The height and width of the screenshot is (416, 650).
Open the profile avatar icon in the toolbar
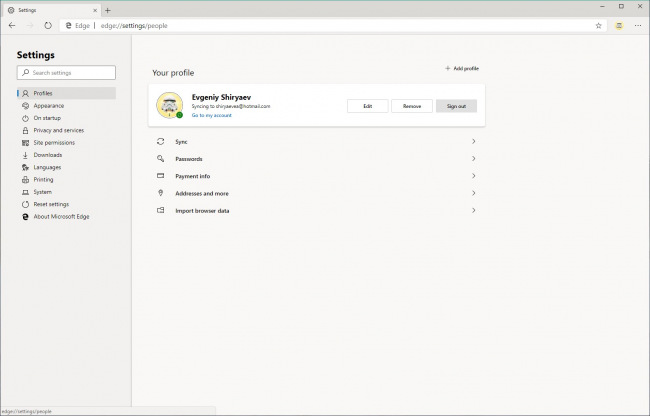tap(619, 26)
